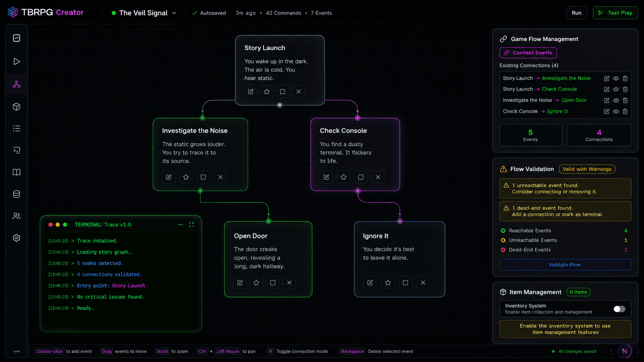Star the Story Launch event

point(267,92)
